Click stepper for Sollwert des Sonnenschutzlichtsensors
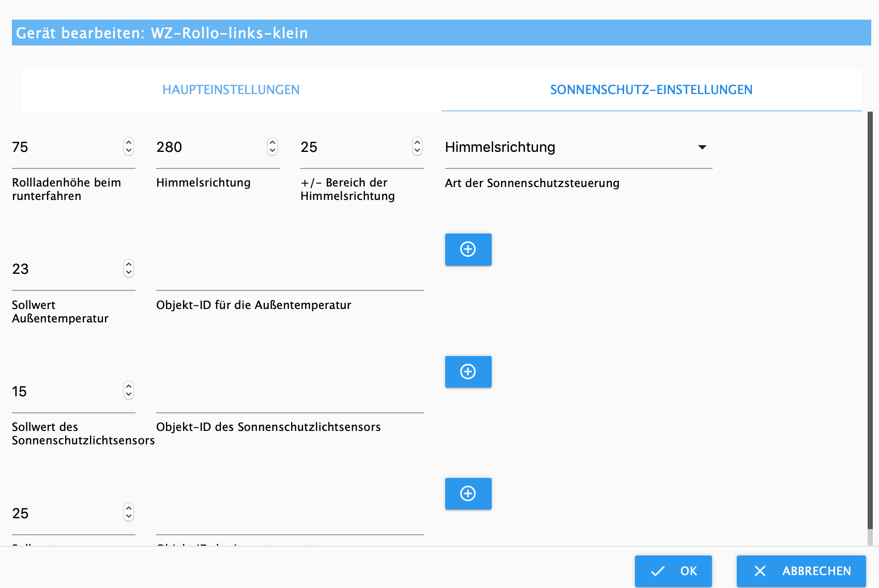879x588 pixels. click(x=129, y=391)
